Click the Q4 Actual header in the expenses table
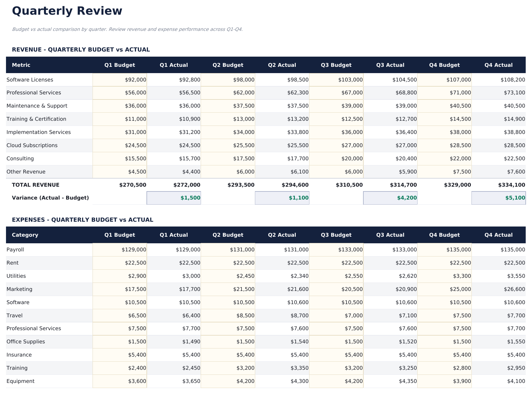Screen dimensions: 532x394 click(498, 235)
